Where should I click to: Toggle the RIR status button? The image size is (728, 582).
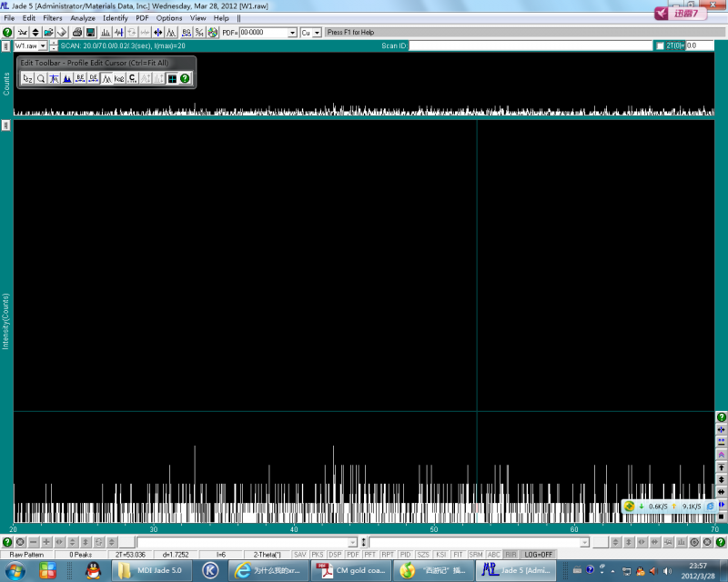tap(511, 555)
